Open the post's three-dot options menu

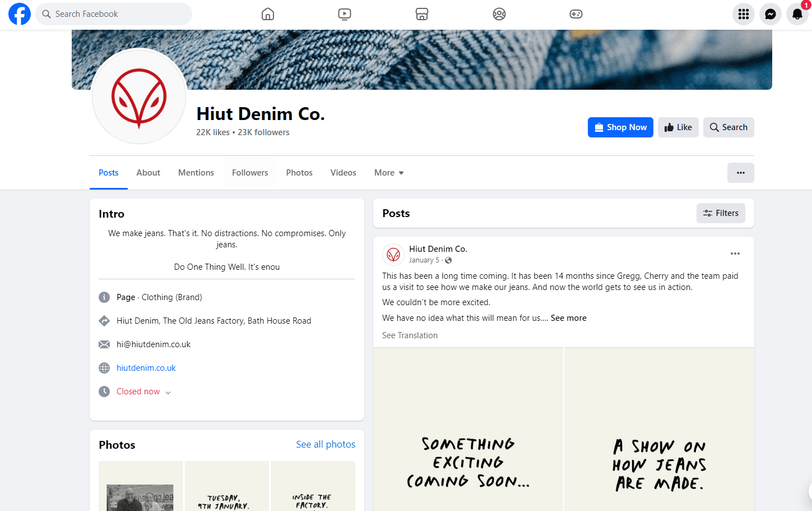[x=735, y=254]
